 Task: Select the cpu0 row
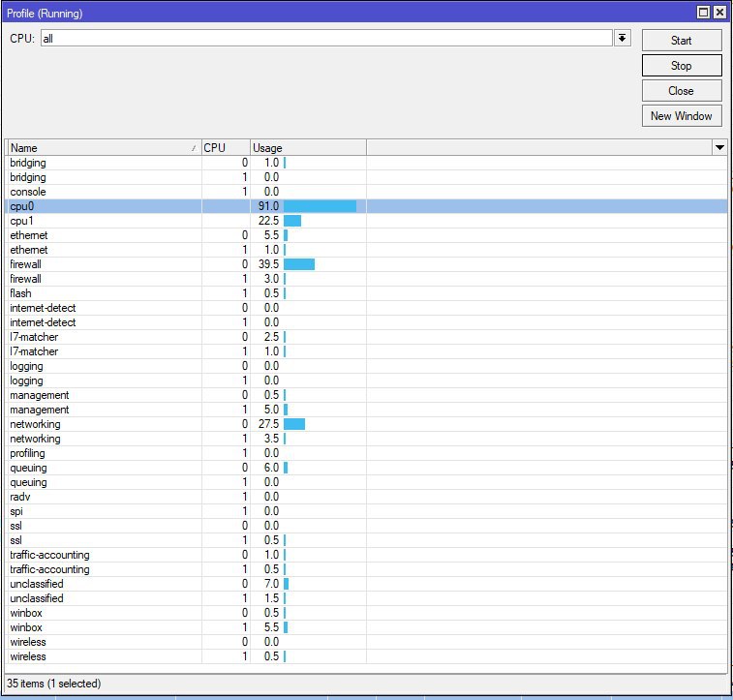pos(367,206)
